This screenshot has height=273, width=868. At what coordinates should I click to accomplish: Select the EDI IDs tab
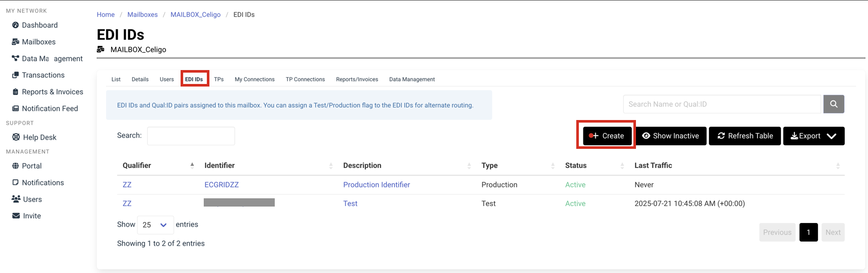point(194,79)
